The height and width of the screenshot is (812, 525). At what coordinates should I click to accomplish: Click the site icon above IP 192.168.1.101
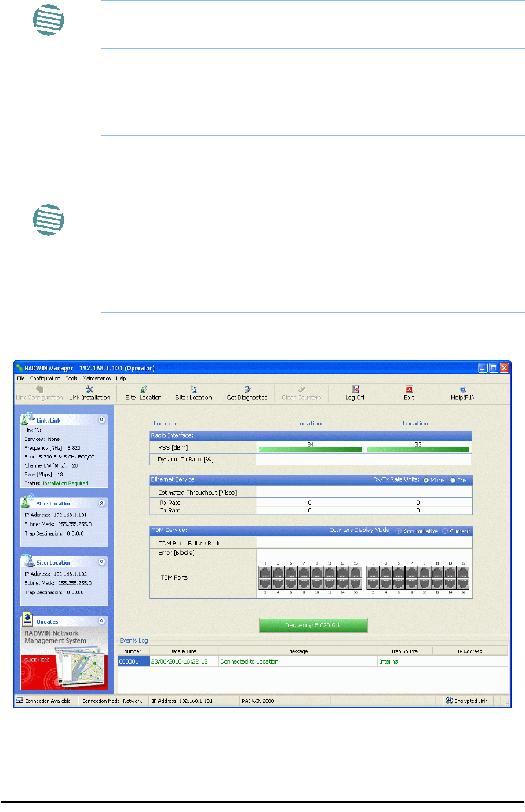pos(27,501)
